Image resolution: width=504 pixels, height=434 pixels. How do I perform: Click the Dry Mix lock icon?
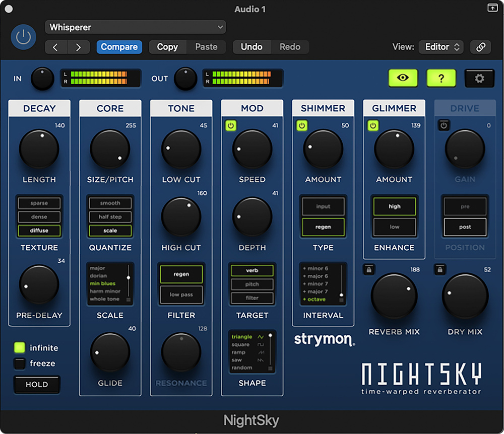[x=440, y=270]
